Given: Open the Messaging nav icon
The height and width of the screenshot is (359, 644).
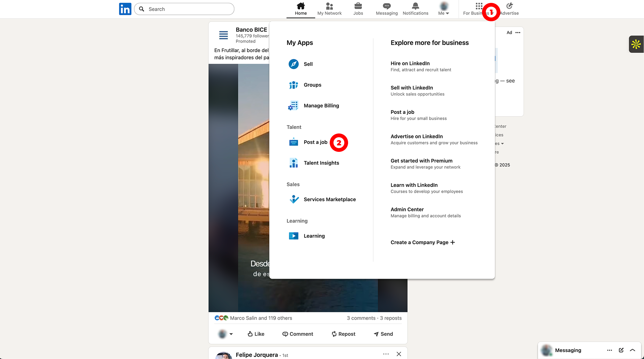Looking at the screenshot, I should (x=387, y=6).
